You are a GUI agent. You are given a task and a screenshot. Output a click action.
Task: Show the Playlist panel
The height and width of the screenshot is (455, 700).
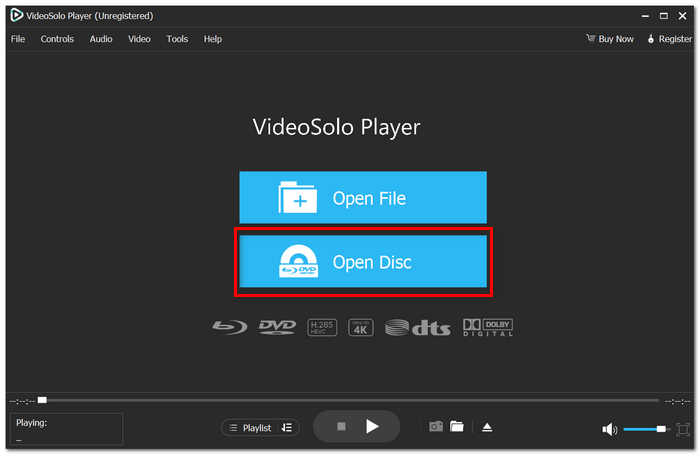pos(250,428)
